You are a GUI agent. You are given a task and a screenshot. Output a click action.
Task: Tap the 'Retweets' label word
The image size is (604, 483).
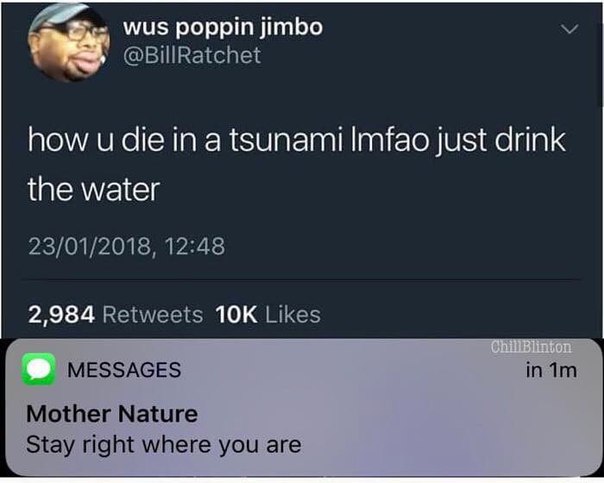click(153, 315)
